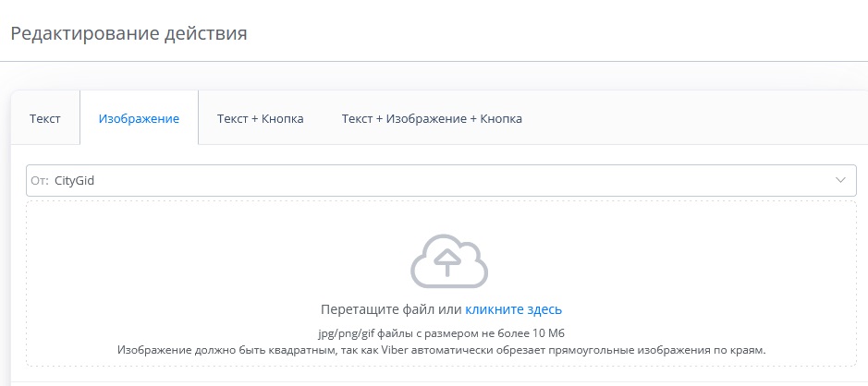This screenshot has width=868, height=386.
Task: Click blank space left of the cloud icon
Action: tap(222, 261)
